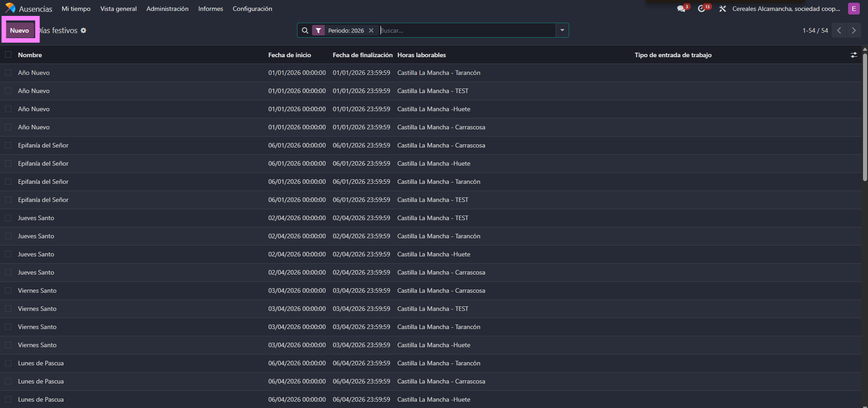The height and width of the screenshot is (408, 868).
Task: Check the first Año Nuevo row checkbox
Action: pyautogui.click(x=8, y=73)
